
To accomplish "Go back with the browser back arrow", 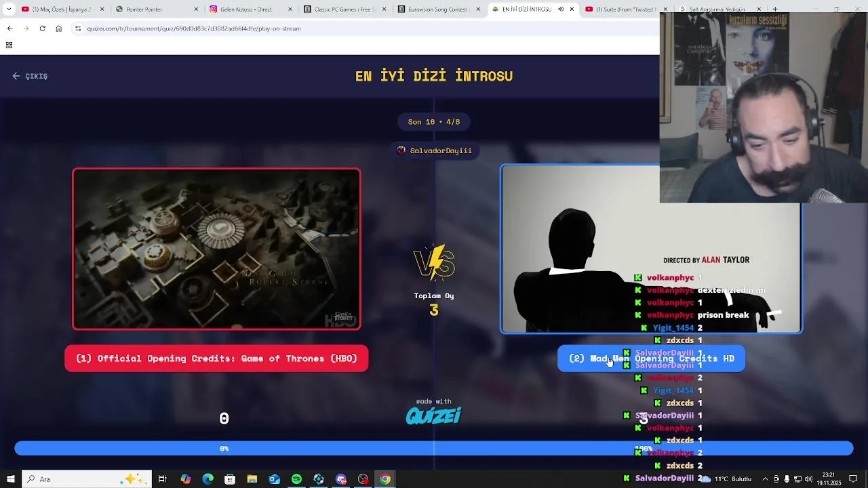I will pyautogui.click(x=9, y=28).
